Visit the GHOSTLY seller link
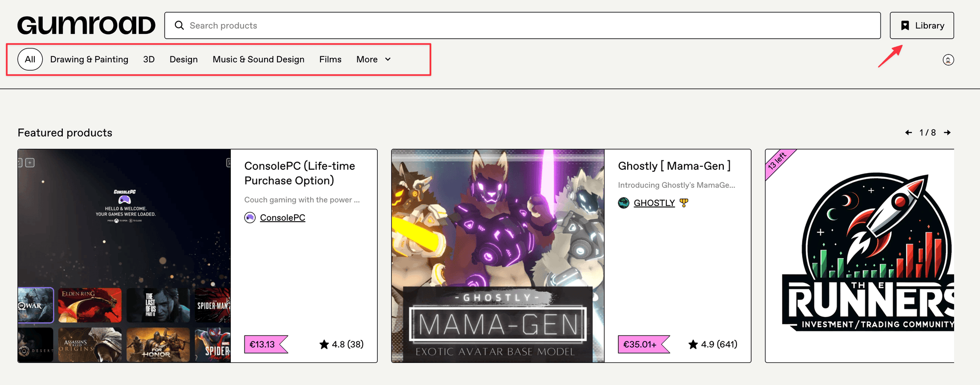The height and width of the screenshot is (385, 980). (654, 203)
